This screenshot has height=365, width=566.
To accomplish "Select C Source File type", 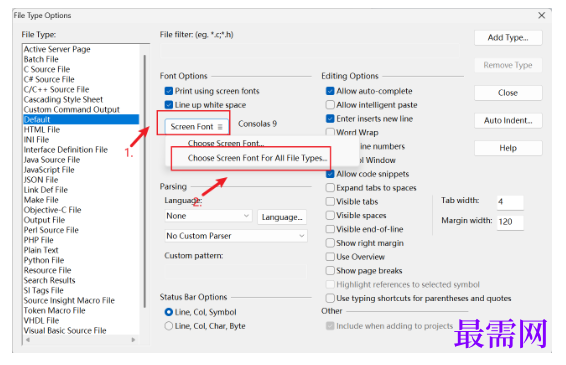I will 81,69.
